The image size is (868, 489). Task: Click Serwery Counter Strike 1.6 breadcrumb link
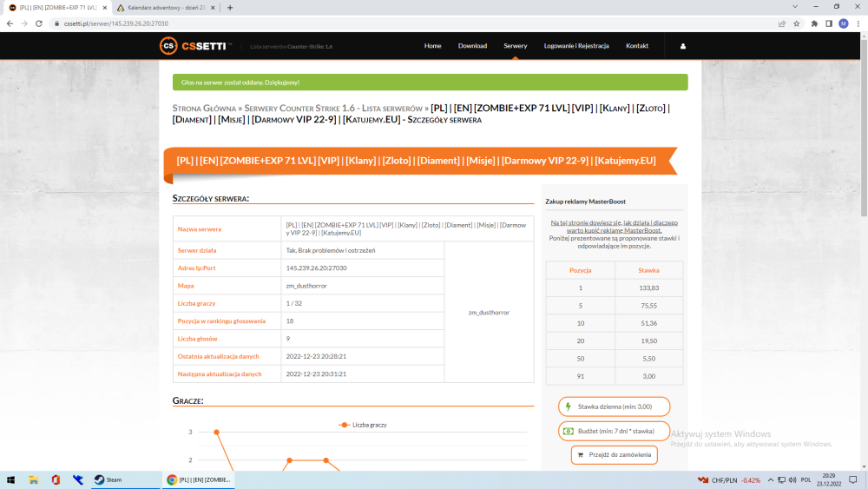(x=333, y=108)
